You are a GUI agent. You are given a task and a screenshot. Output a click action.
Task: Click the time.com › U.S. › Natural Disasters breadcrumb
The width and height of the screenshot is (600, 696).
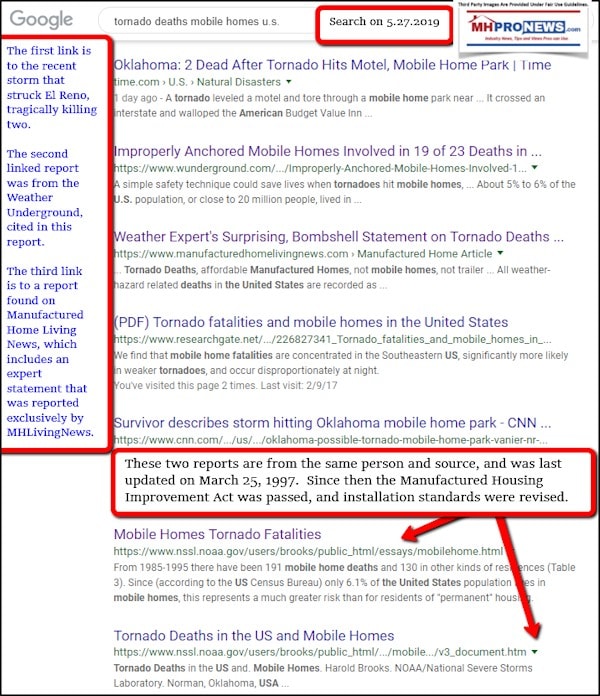(197, 82)
